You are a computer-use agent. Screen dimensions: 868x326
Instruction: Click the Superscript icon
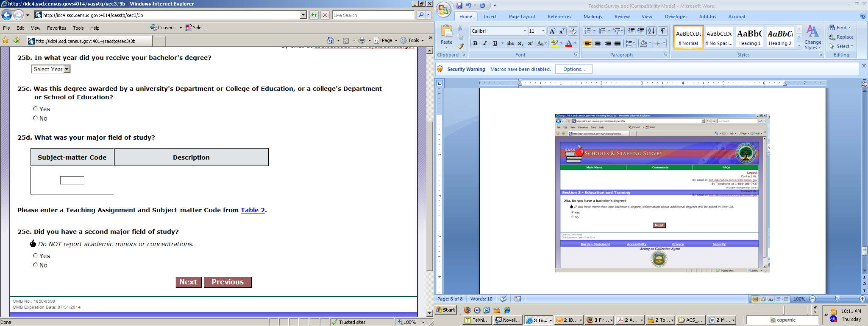pyautogui.click(x=530, y=43)
